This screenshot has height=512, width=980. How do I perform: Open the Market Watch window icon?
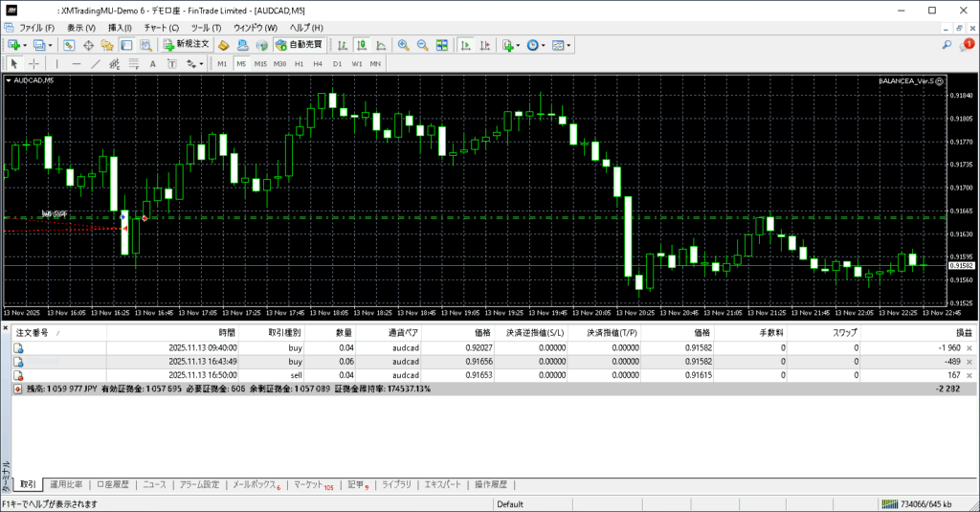pos(70,45)
